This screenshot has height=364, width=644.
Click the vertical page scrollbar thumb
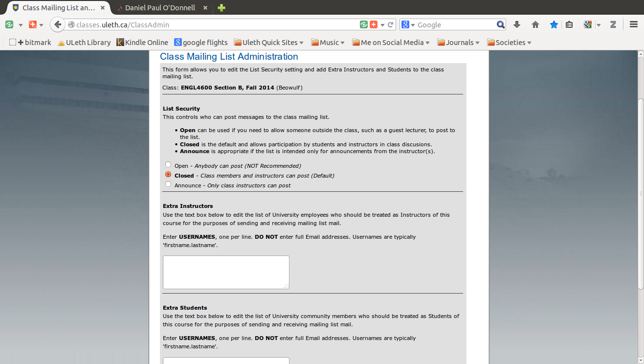click(640, 193)
